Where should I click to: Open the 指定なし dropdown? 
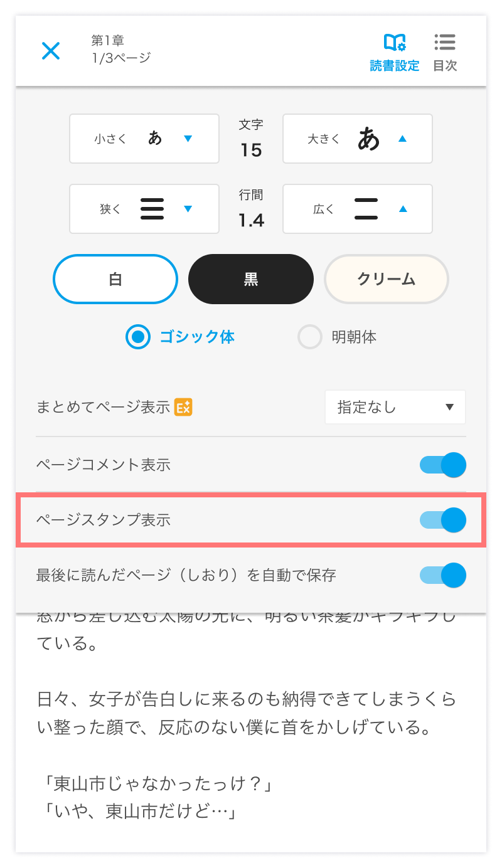point(395,407)
